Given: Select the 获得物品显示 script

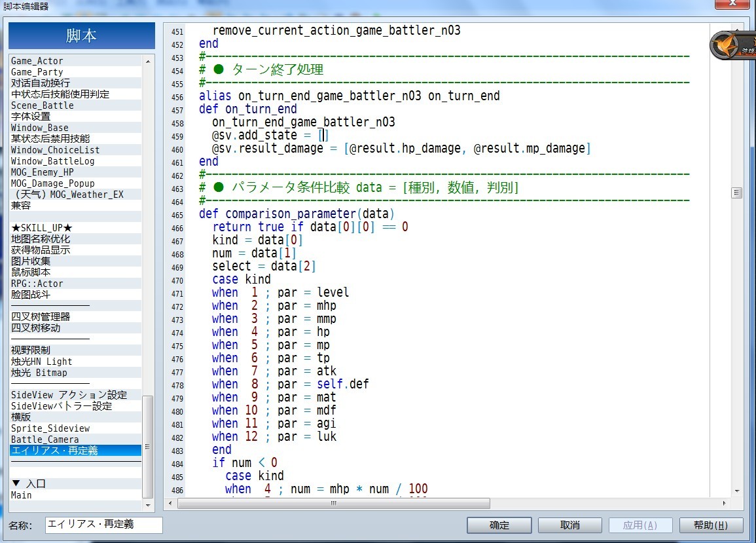Looking at the screenshot, I should [76, 250].
